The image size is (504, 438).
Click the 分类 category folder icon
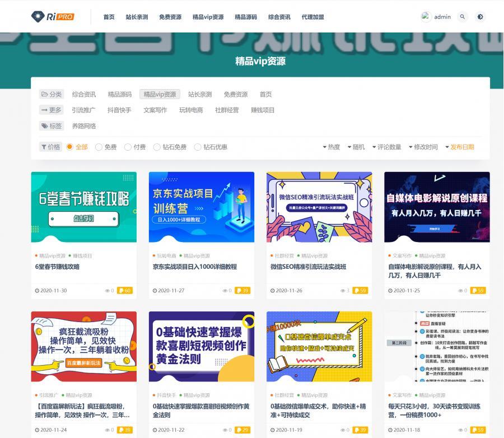(45, 94)
